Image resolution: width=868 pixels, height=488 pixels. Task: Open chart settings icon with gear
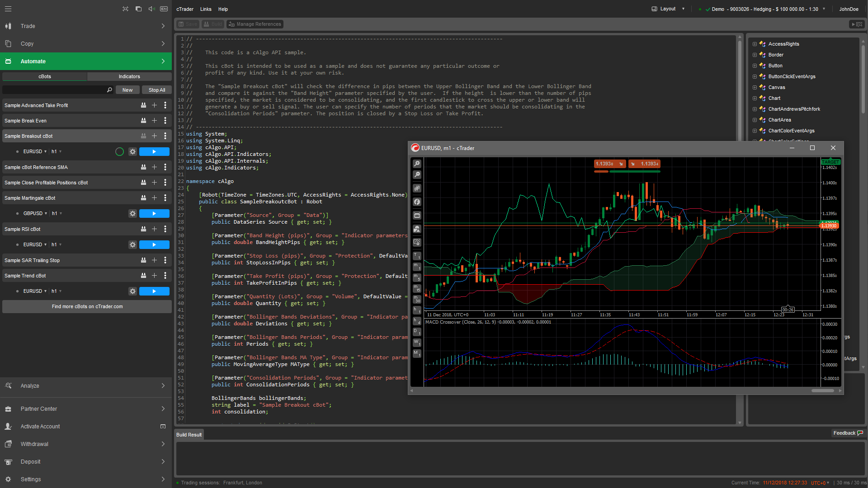[x=417, y=243]
